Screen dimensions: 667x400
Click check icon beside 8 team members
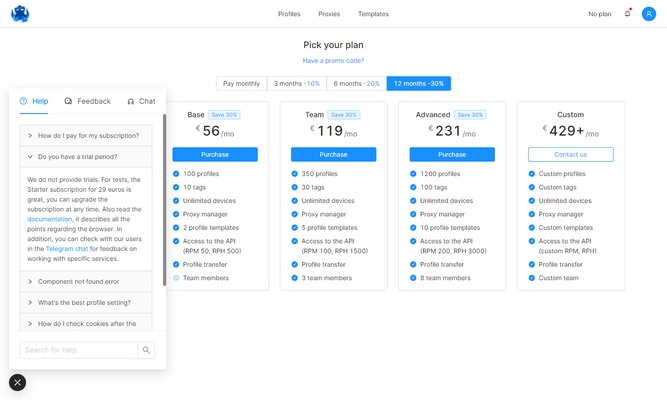tap(413, 278)
